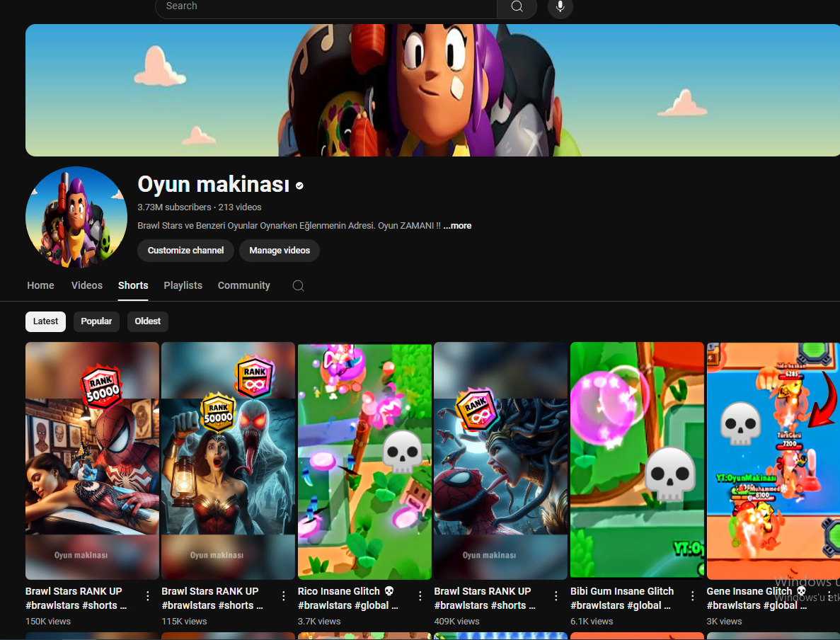This screenshot has width=840, height=640.
Task: Play the Rico Insane Glitch thumbnail
Action: point(364,461)
